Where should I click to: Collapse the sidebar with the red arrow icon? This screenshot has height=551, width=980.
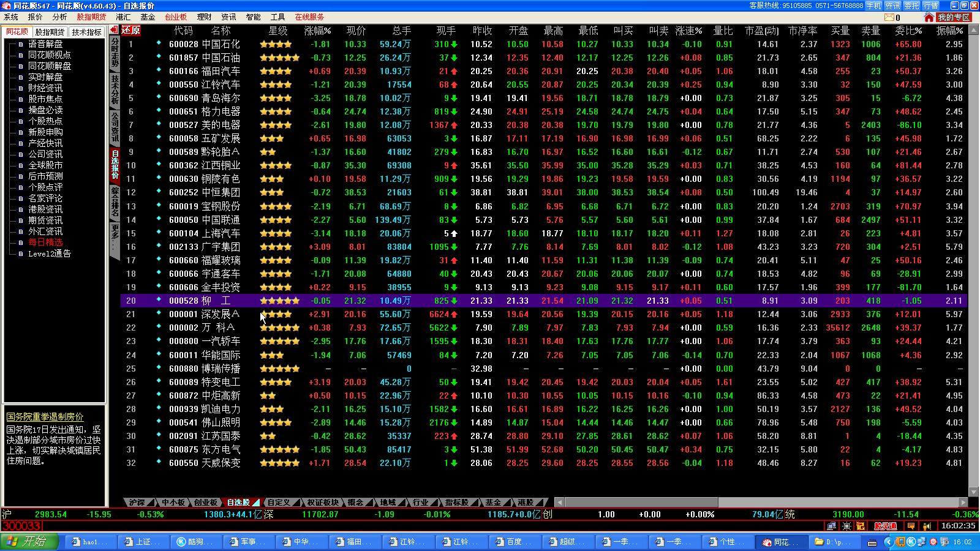(x=114, y=30)
